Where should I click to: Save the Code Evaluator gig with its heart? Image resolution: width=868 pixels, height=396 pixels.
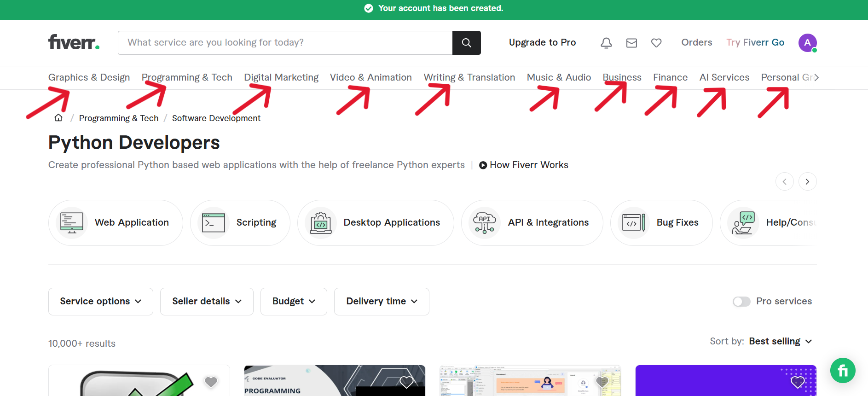[x=406, y=382]
